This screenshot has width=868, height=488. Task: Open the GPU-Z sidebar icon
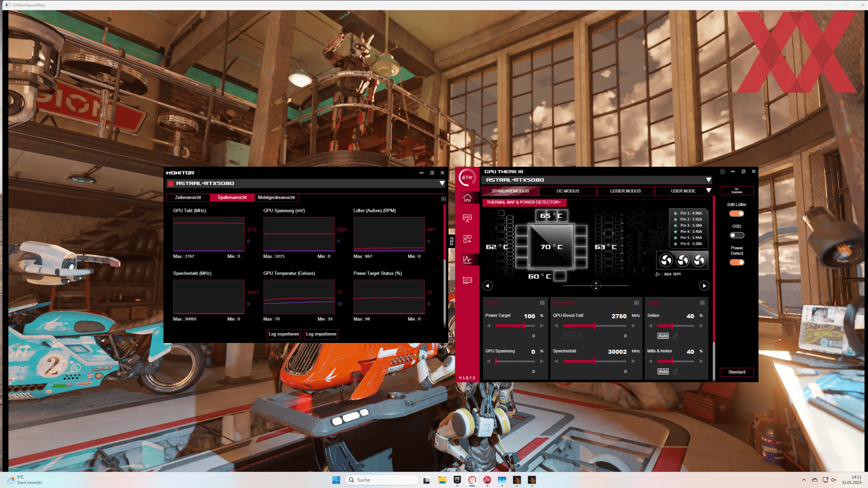click(467, 281)
